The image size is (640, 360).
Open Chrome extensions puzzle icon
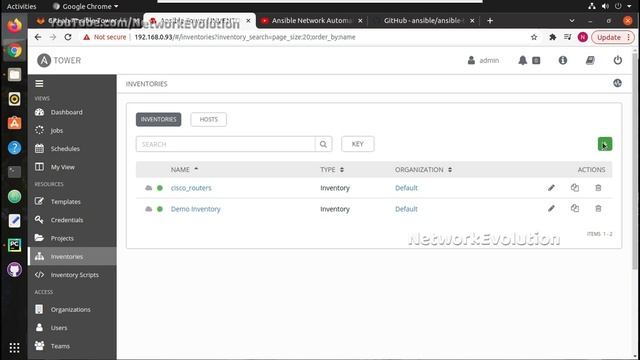pyautogui.click(x=553, y=37)
